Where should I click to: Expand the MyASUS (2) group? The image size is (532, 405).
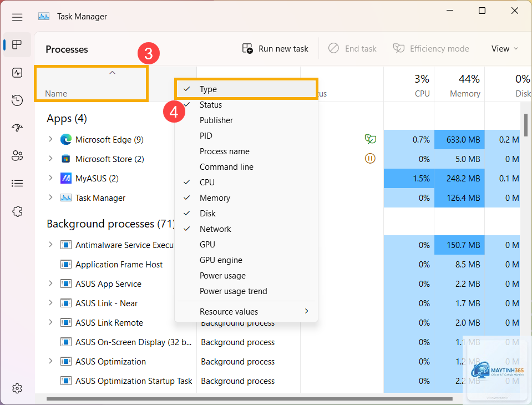50,178
